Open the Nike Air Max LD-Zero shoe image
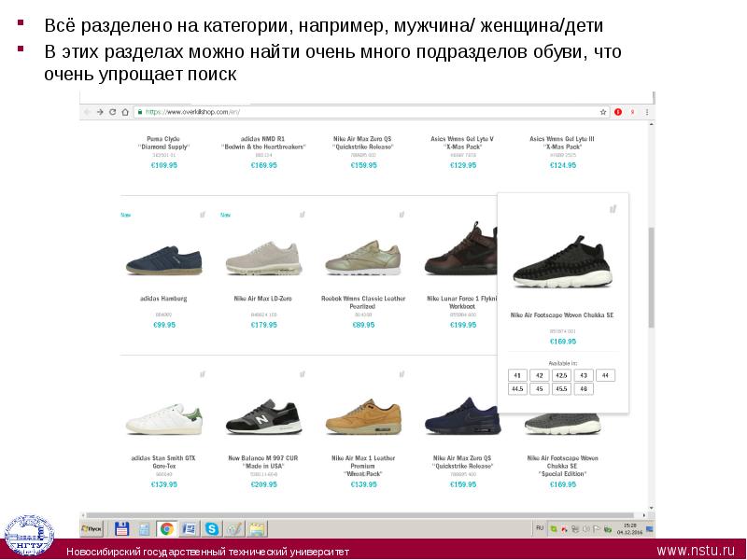Image resolution: width=747 pixels, height=560 pixels. pyautogui.click(x=263, y=259)
